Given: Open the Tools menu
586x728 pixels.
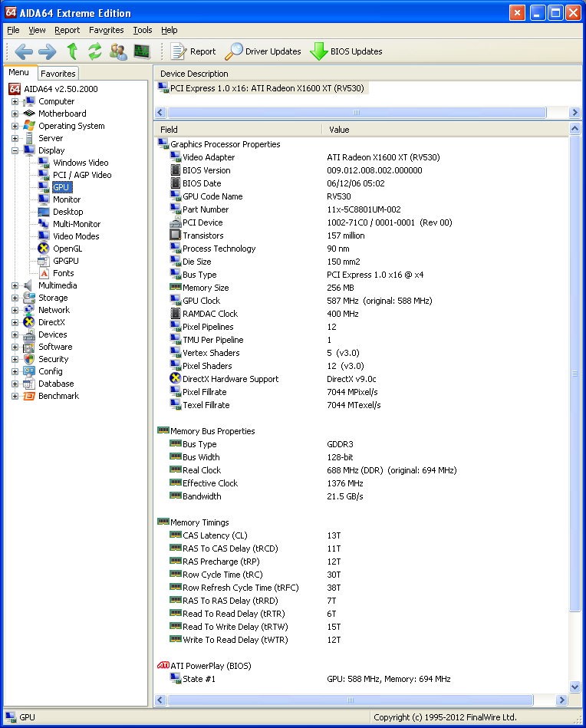Looking at the screenshot, I should [x=143, y=30].
